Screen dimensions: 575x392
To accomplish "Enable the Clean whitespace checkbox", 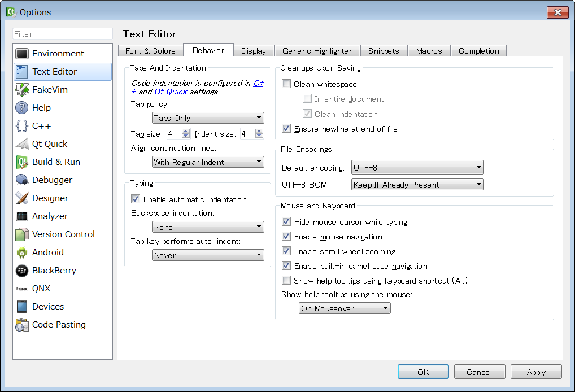I will [x=287, y=84].
